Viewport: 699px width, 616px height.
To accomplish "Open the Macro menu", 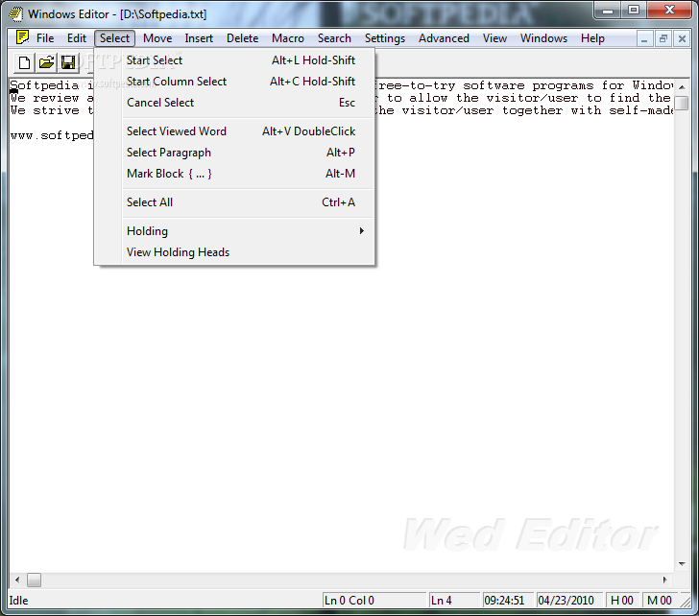I will pos(288,38).
